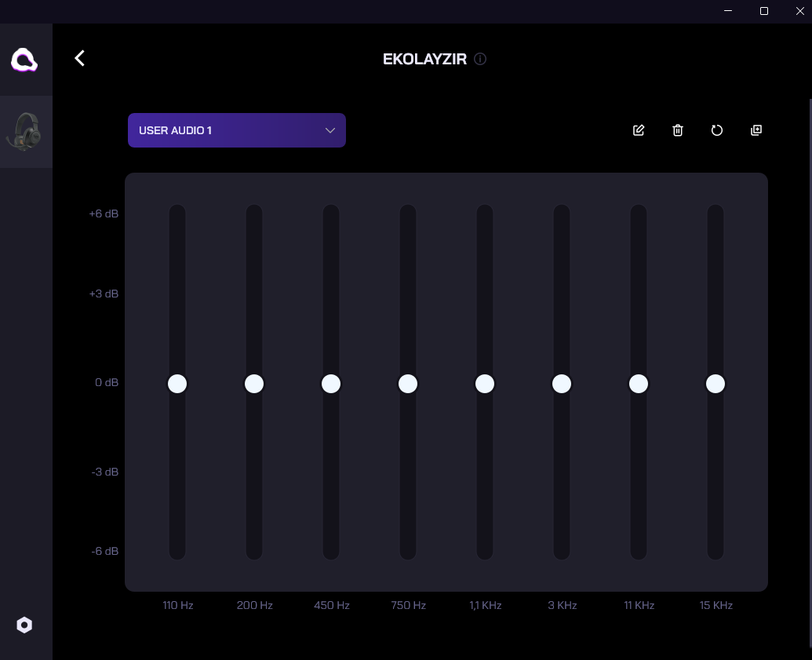This screenshot has width=812, height=660.
Task: Click the 15 KHz slider knob
Action: (716, 384)
